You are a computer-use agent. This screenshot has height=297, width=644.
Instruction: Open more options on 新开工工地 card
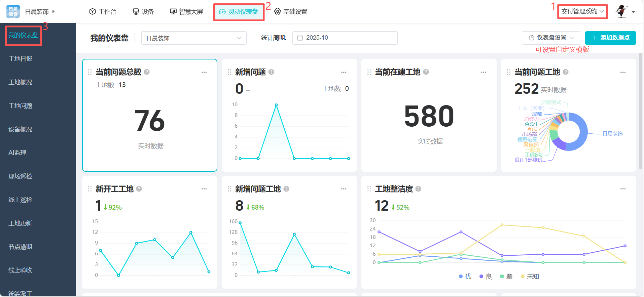(x=204, y=189)
